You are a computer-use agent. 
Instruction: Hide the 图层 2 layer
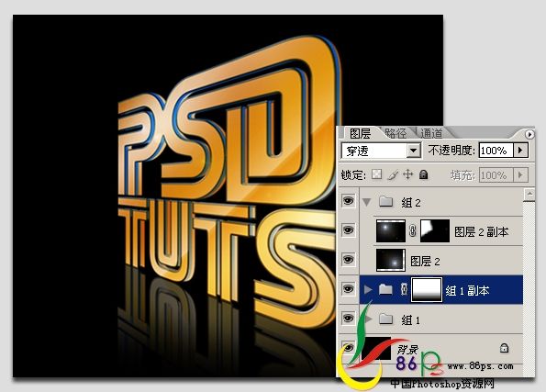(x=348, y=260)
